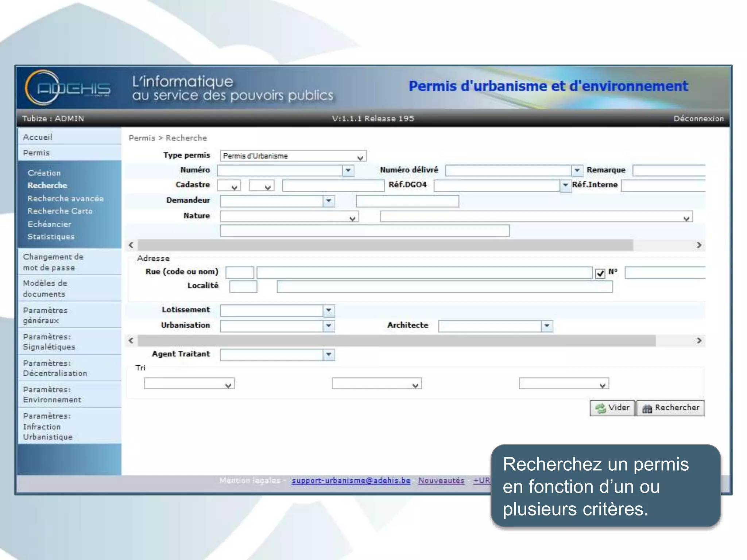Viewport: 747px width, 560px height.
Task: Select Recherche in the sidebar submenu
Action: (x=47, y=185)
